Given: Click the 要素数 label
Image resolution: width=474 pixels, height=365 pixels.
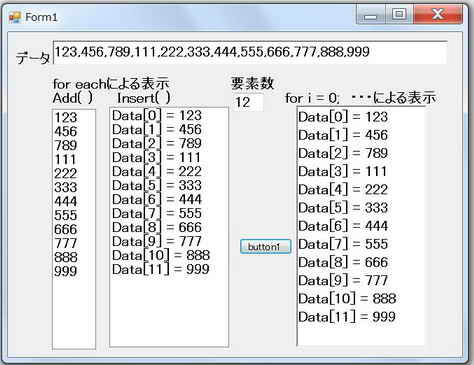Looking at the screenshot, I should 252,83.
